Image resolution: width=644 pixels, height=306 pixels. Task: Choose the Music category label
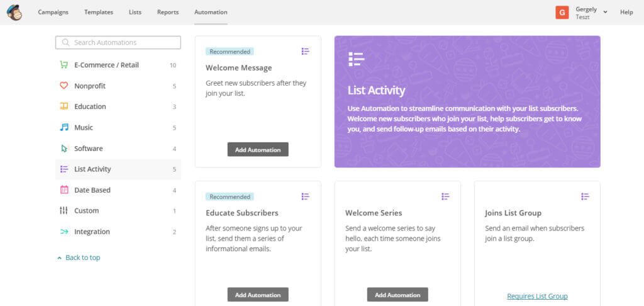(x=84, y=127)
